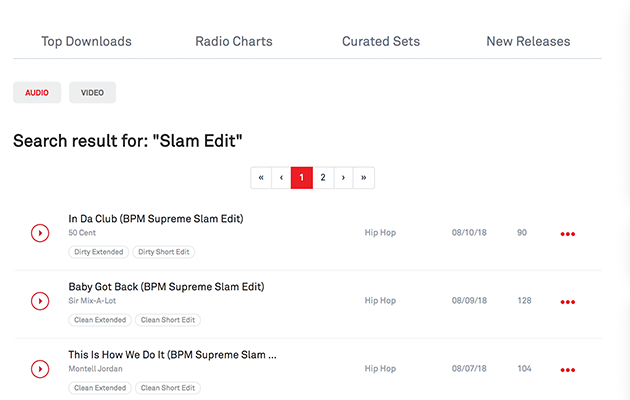
Task: Play In Da Club track preview
Action: point(40,233)
